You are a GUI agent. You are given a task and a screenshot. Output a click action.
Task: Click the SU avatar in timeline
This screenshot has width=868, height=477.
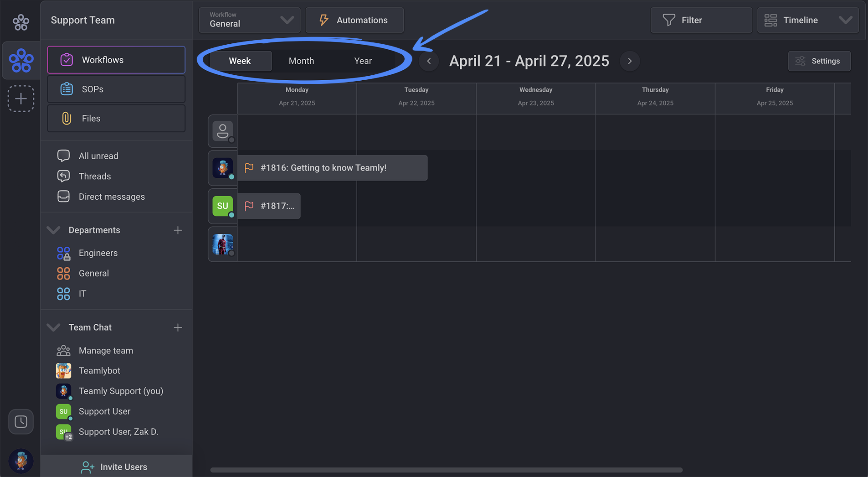(x=223, y=206)
